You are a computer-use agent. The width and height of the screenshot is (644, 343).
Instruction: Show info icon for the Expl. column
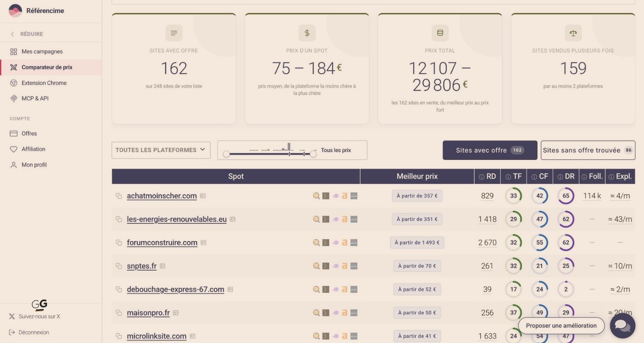coord(611,177)
